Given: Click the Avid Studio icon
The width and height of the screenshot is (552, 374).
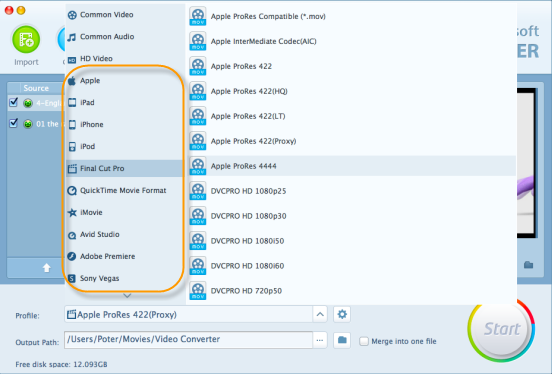Looking at the screenshot, I should tap(72, 235).
